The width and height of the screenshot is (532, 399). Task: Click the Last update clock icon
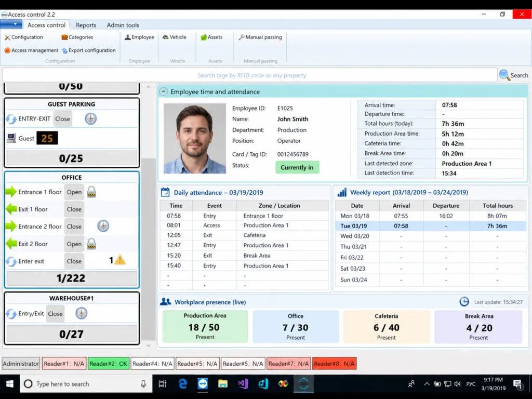464,301
